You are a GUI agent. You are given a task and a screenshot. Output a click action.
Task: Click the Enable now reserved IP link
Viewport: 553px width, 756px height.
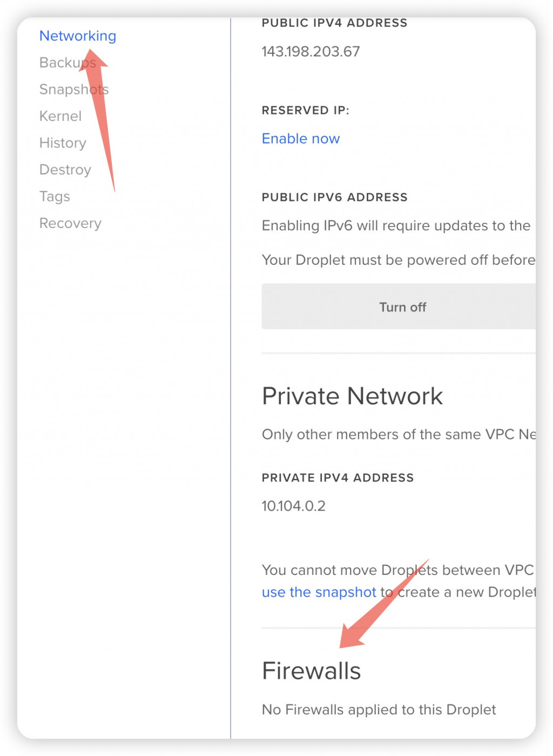tap(301, 139)
